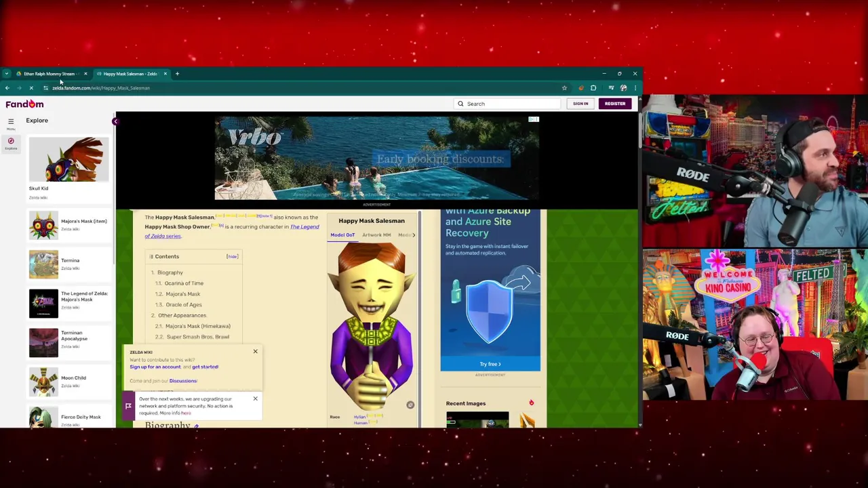
Task: Stop the page loading with the X button
Action: (31, 88)
